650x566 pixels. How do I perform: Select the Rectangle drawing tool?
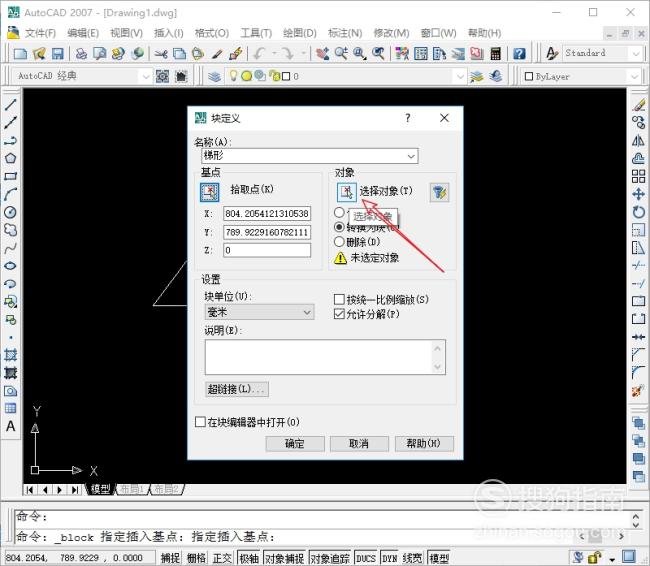(x=10, y=176)
